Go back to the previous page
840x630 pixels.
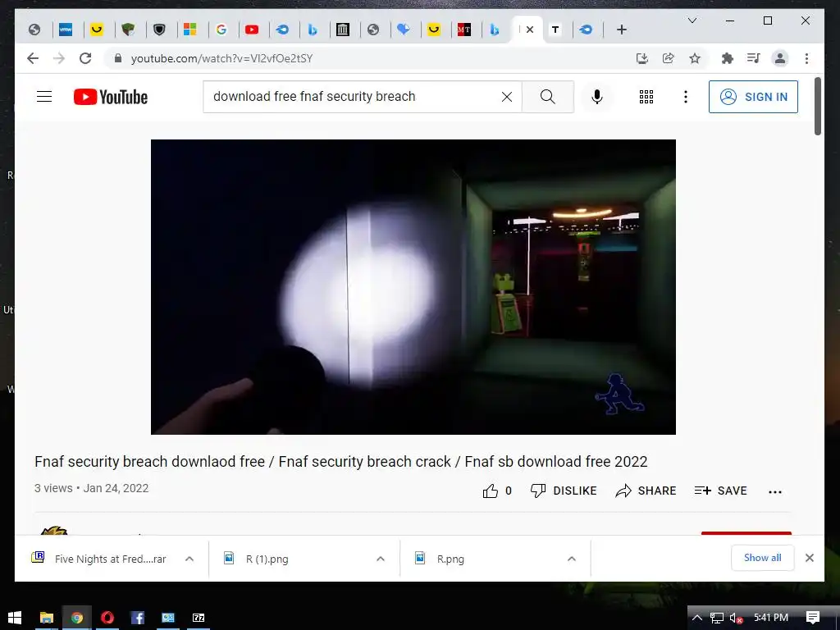tap(33, 58)
